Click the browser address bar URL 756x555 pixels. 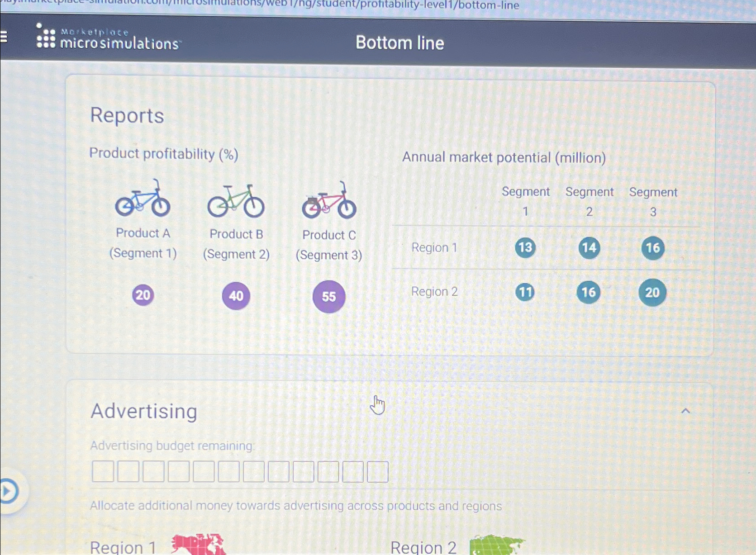coord(260,5)
